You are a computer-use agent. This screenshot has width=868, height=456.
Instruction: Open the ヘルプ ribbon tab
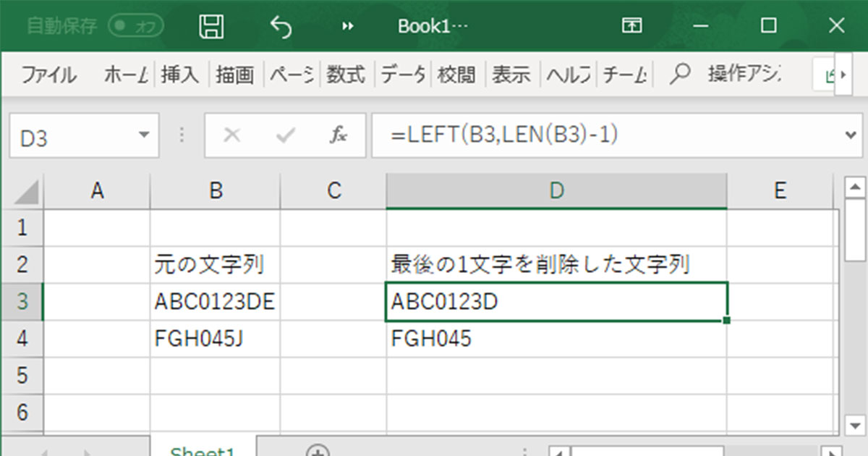pos(569,74)
